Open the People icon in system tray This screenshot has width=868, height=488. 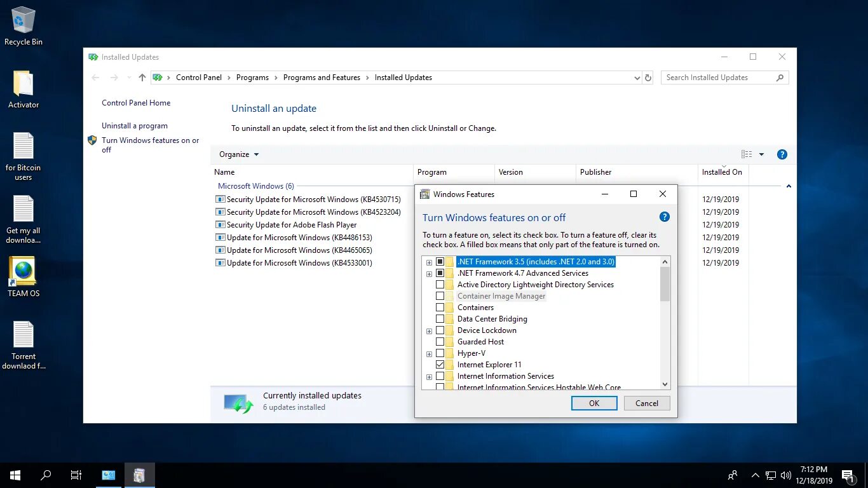click(733, 475)
